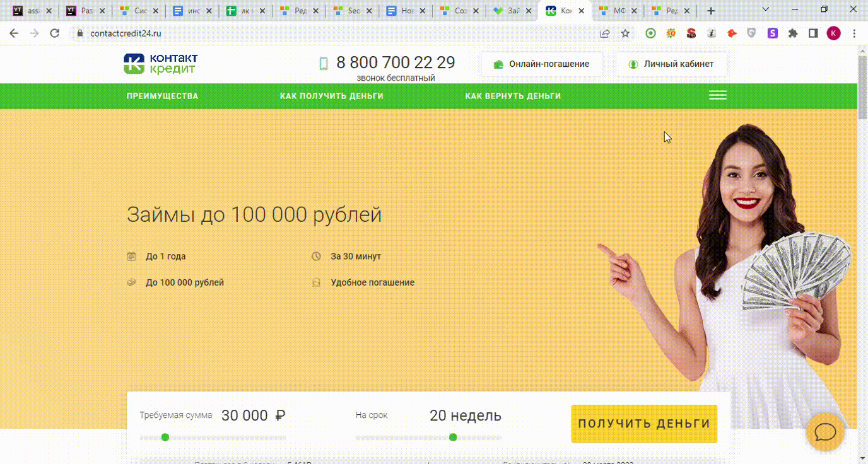Click the Контакт Кредит logo
This screenshot has width=868, height=464.
(x=160, y=64)
